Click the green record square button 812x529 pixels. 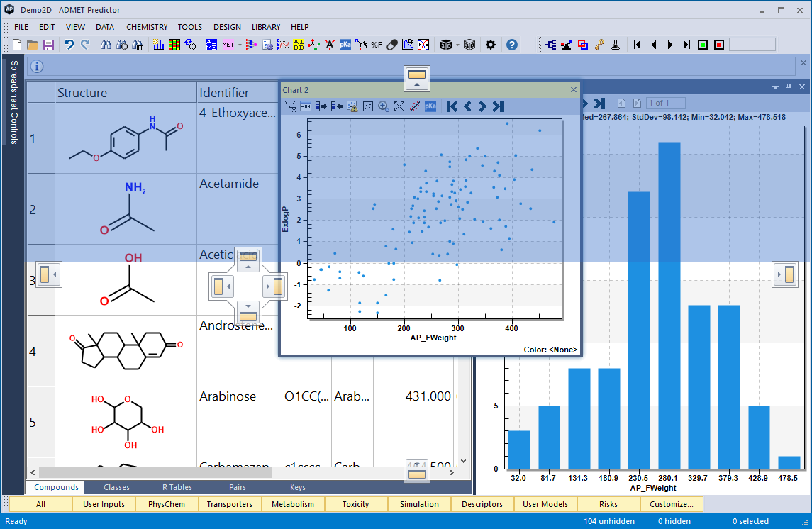[x=703, y=45]
